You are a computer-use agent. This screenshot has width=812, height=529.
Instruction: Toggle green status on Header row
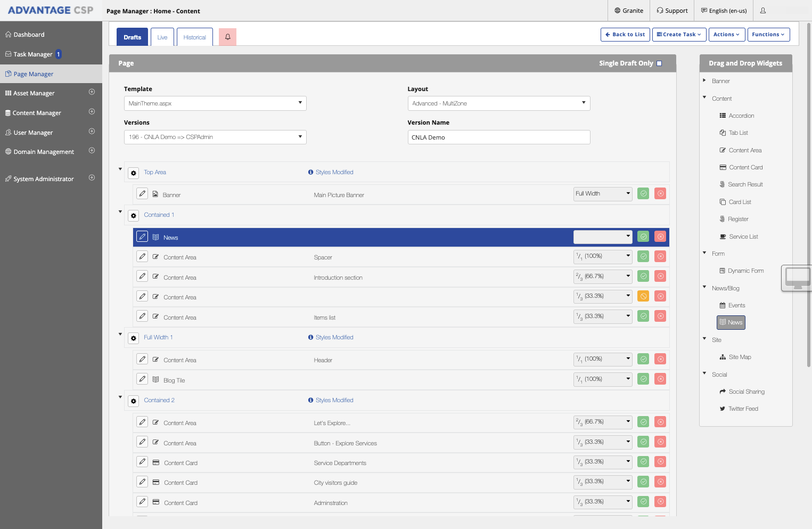click(643, 359)
